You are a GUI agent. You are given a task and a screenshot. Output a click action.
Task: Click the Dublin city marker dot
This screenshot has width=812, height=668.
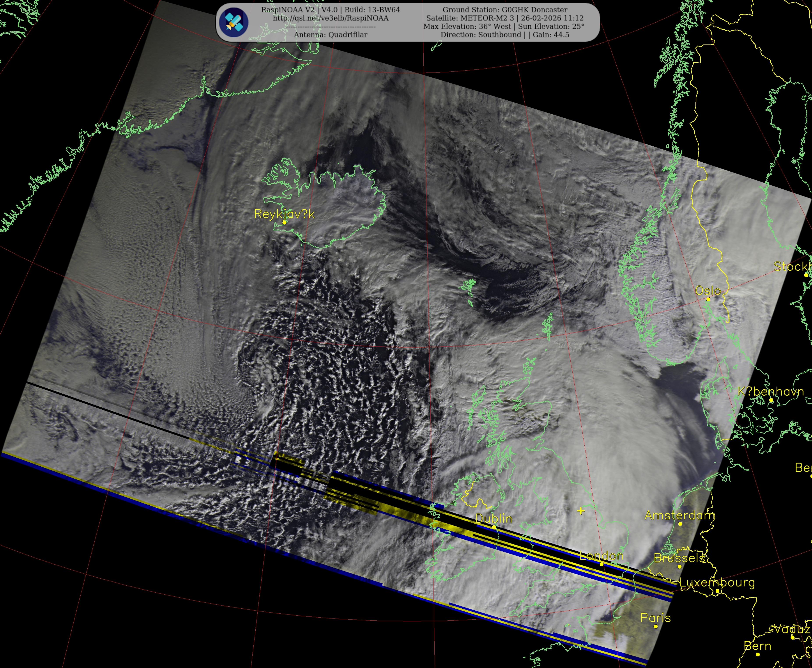(x=494, y=527)
